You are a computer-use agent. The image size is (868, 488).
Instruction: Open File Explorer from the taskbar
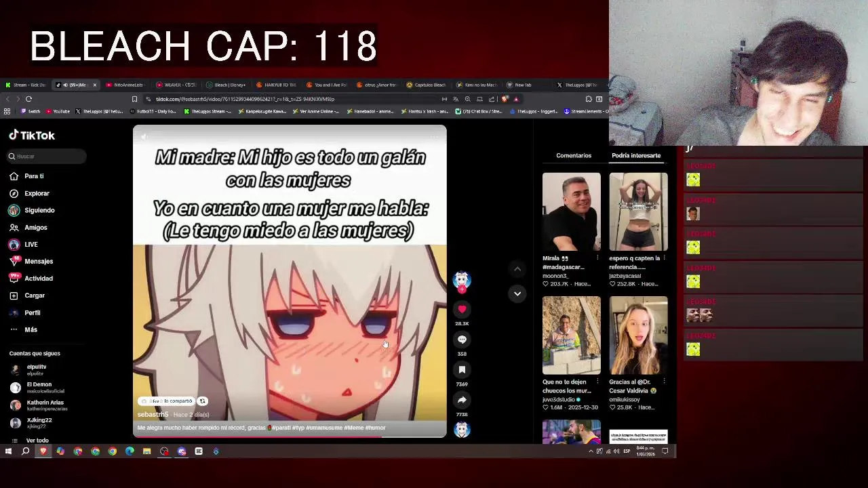[146, 451]
